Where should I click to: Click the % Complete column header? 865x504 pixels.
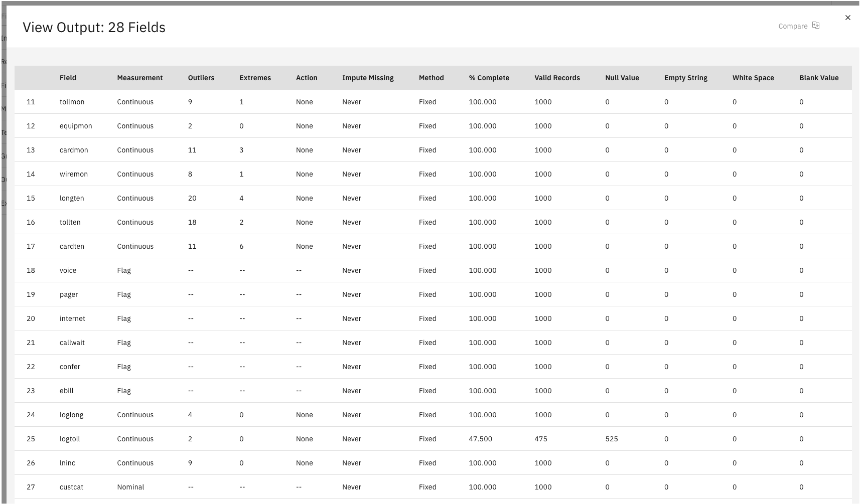489,78
